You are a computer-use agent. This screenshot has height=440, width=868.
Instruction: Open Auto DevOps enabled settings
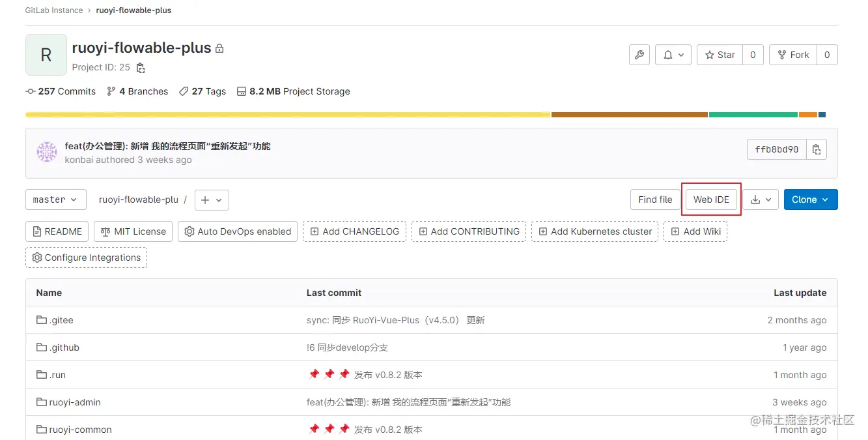(x=238, y=231)
